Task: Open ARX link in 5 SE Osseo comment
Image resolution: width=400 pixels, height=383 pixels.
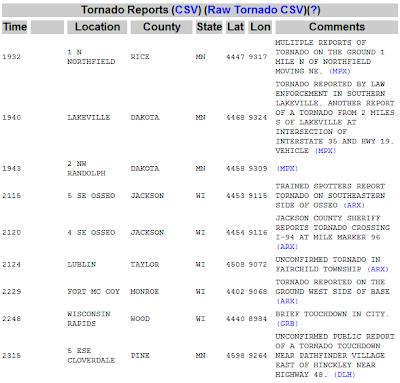Action: (x=354, y=205)
